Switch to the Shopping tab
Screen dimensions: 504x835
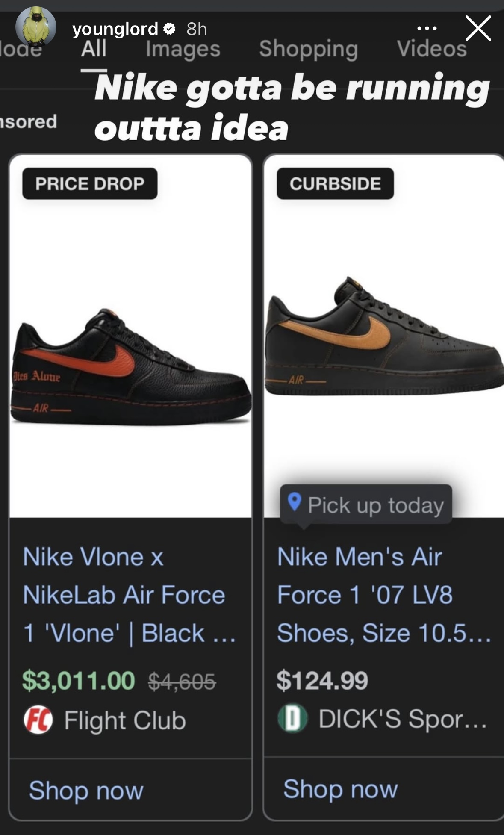pyautogui.click(x=308, y=49)
